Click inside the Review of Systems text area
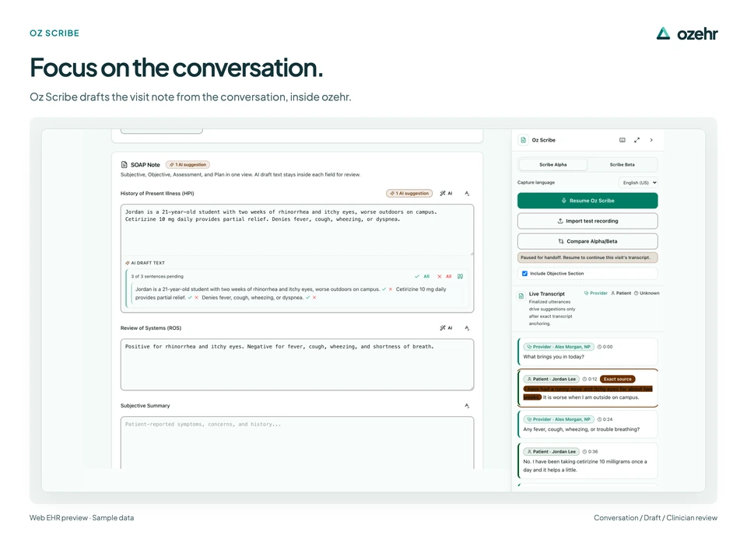The width and height of the screenshot is (747, 560). click(296, 365)
